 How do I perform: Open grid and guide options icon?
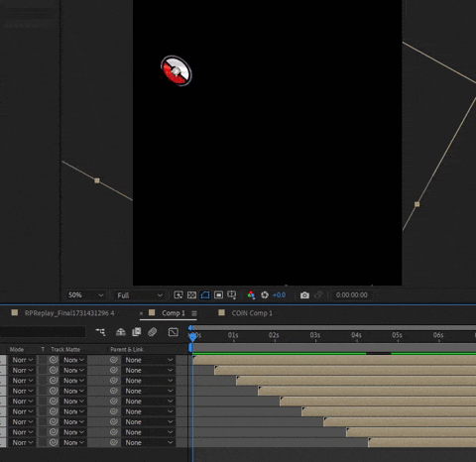232,294
